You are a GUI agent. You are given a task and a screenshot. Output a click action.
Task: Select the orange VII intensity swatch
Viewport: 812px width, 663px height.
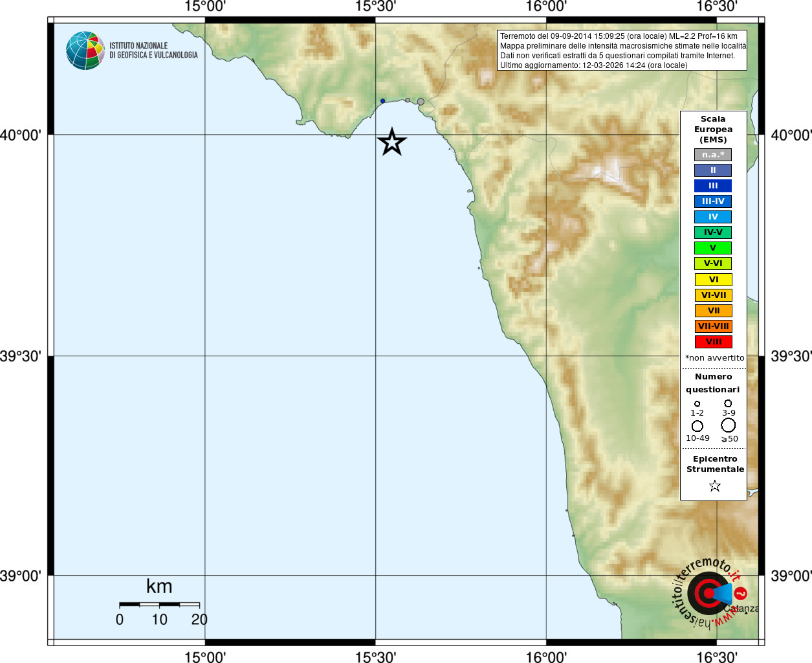713,311
